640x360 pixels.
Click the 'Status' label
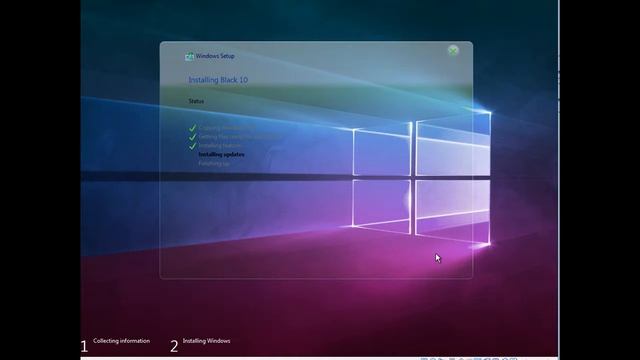(196, 101)
